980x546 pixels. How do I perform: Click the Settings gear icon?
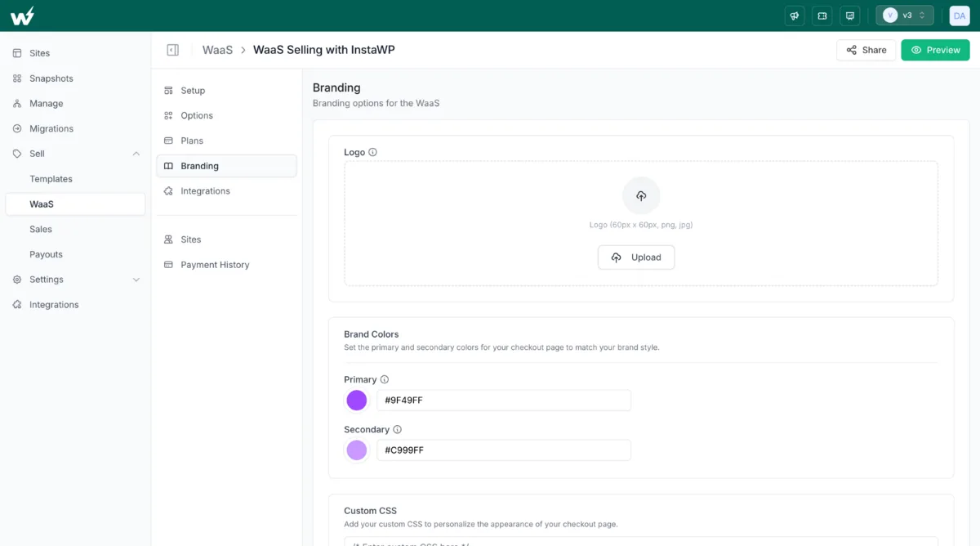[x=17, y=280]
